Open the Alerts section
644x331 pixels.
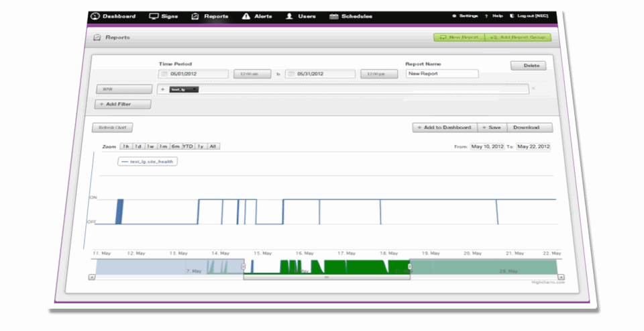257,16
